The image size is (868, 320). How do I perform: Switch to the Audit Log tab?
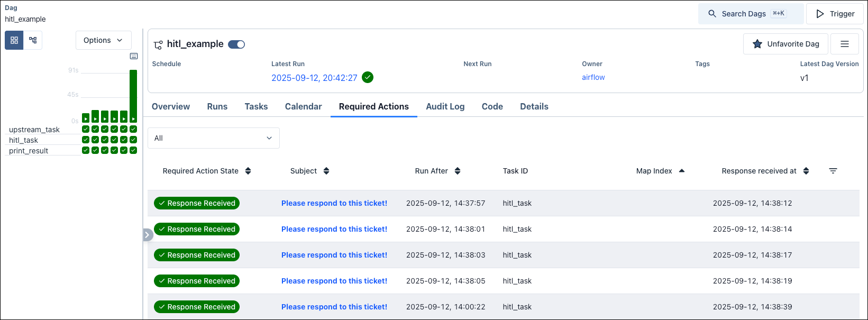[x=445, y=106]
